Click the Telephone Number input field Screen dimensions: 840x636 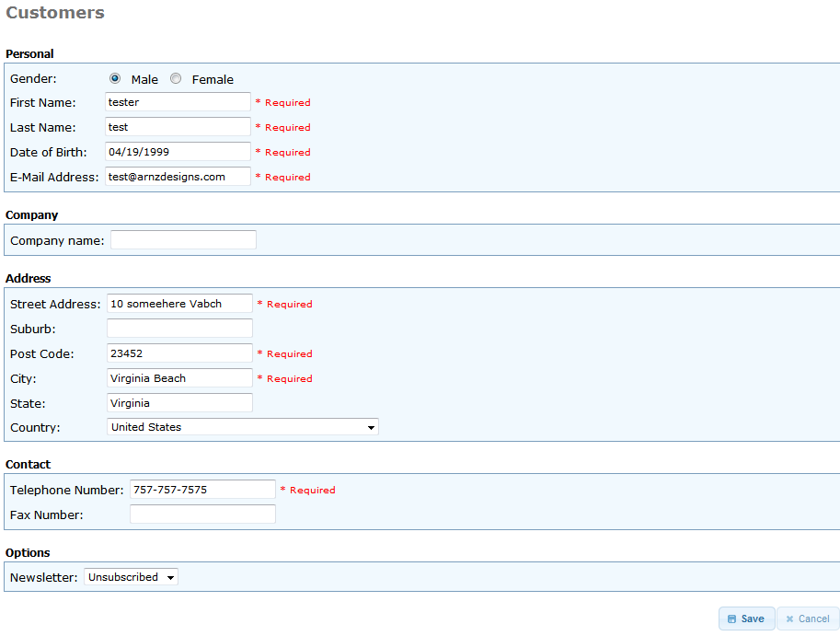[x=202, y=490]
